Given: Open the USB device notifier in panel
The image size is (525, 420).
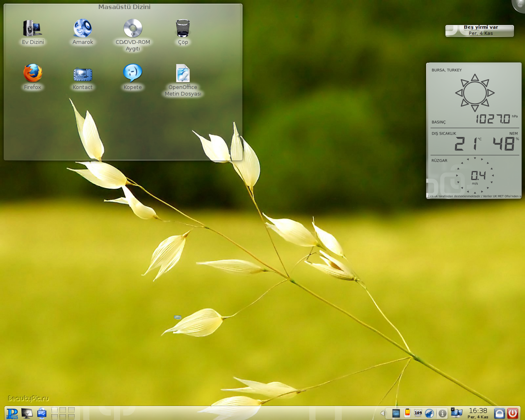Looking at the screenshot, I should (42, 413).
